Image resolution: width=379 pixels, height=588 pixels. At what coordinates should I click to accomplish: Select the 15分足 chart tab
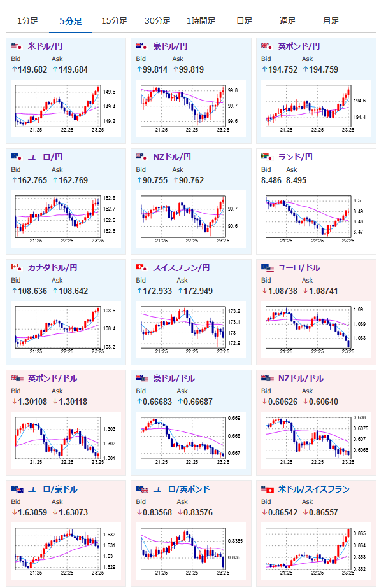(114, 21)
